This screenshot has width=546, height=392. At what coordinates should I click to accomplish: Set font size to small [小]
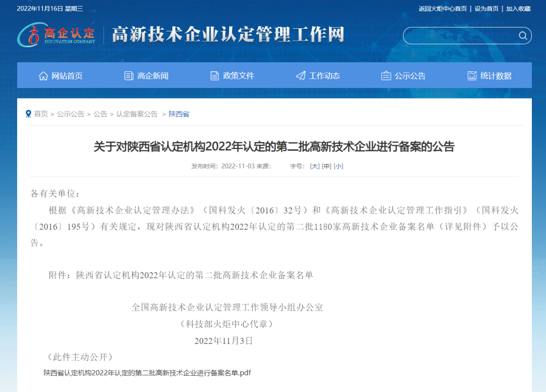pyautogui.click(x=338, y=166)
